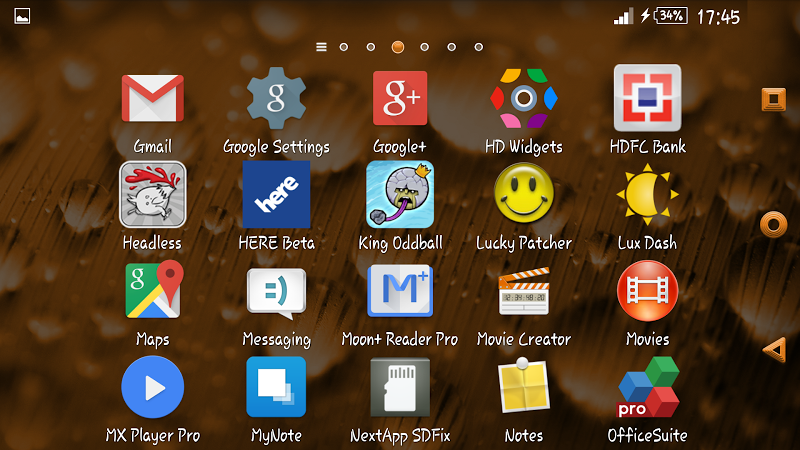Launch Moon+ Reader Pro
The image size is (800, 450).
pyautogui.click(x=400, y=291)
